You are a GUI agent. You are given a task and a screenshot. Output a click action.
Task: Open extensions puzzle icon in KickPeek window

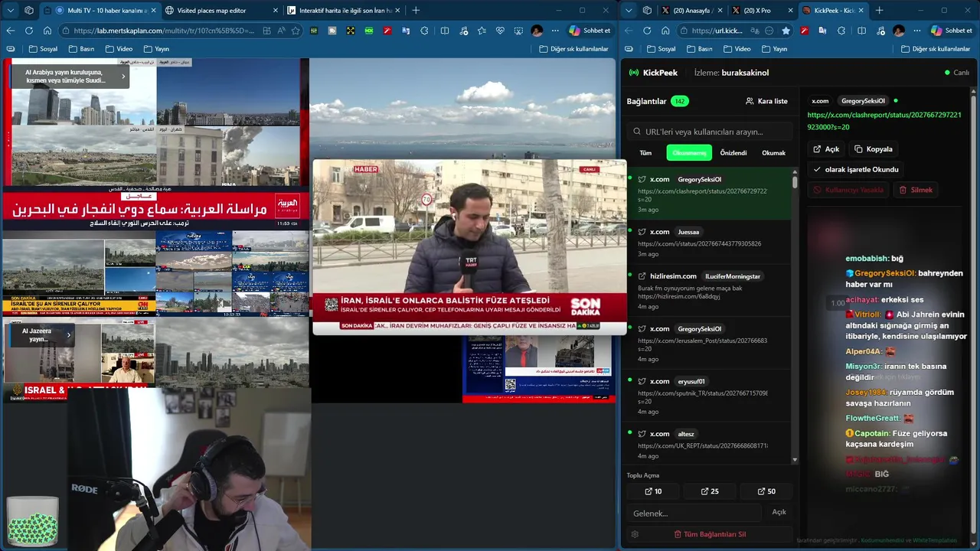pyautogui.click(x=842, y=31)
